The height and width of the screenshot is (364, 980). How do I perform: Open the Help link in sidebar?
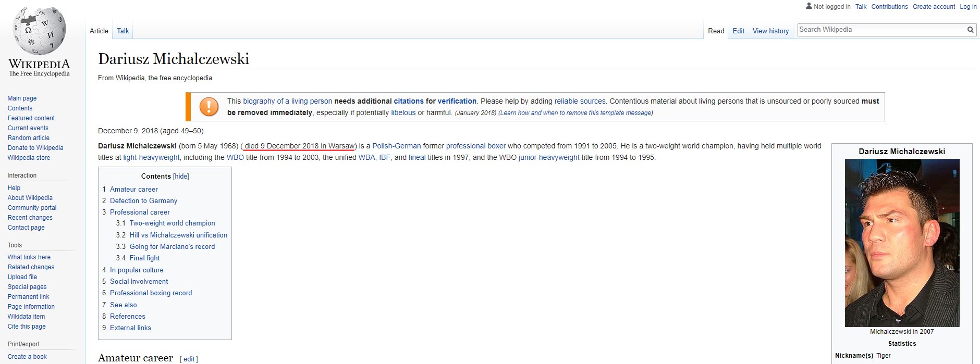[x=14, y=188]
